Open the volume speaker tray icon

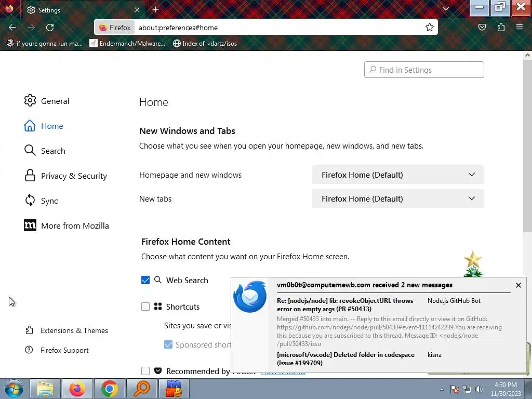pyautogui.click(x=479, y=389)
